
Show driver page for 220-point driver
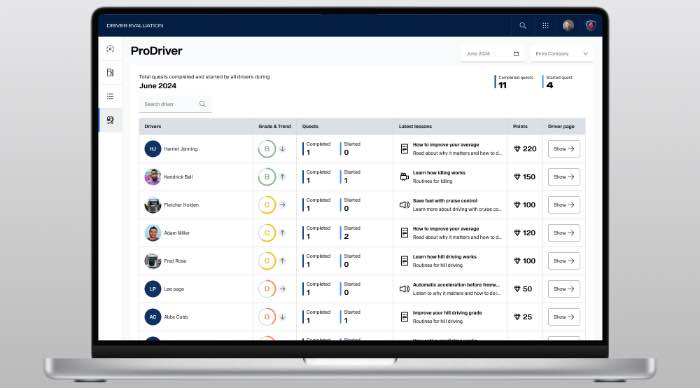[x=564, y=149]
